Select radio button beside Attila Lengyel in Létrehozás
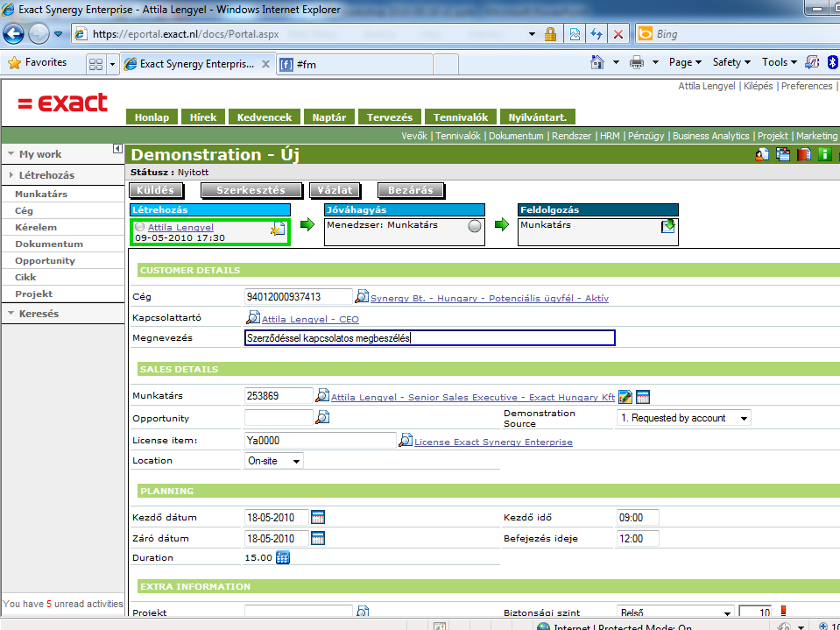Image resolution: width=840 pixels, height=630 pixels. click(140, 227)
